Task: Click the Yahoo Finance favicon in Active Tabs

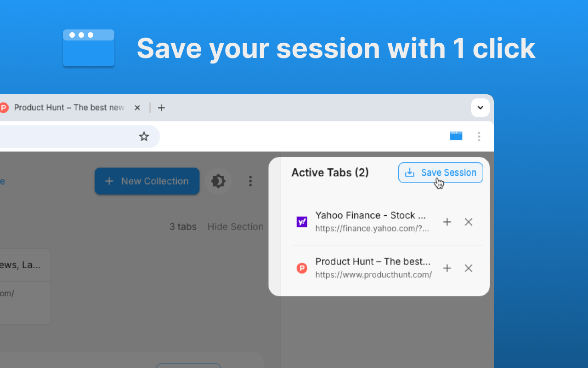Action: 302,222
